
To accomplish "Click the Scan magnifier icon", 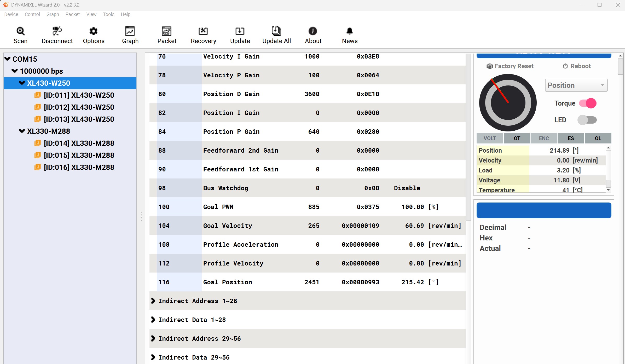I will click(20, 31).
